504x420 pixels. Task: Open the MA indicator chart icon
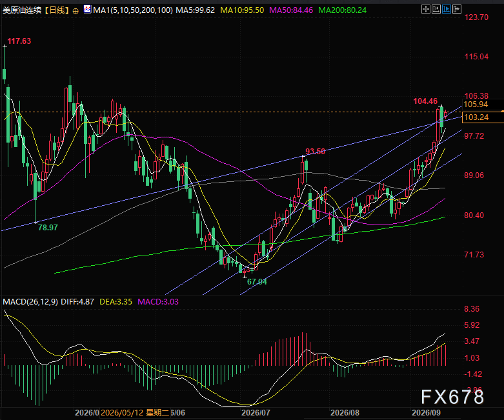tap(87, 9)
